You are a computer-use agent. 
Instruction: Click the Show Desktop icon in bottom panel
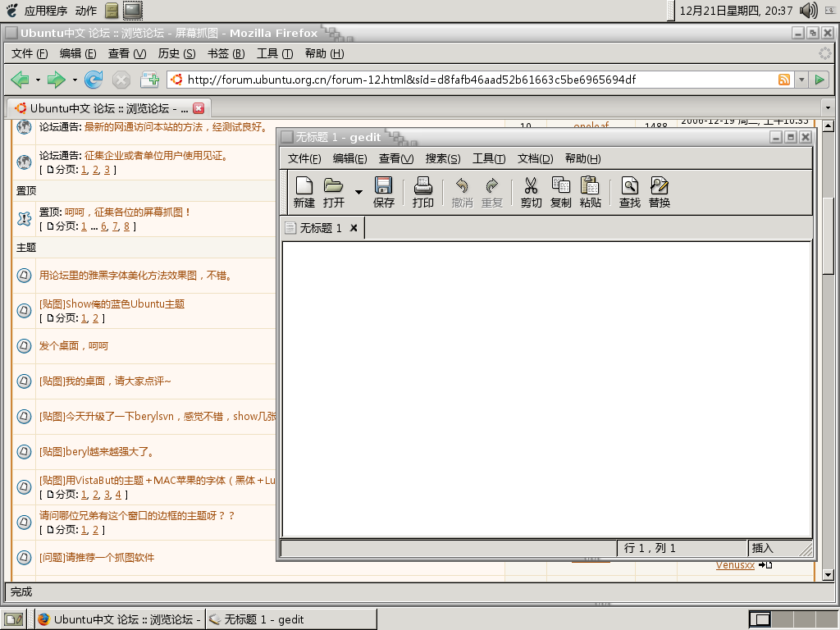click(15, 620)
